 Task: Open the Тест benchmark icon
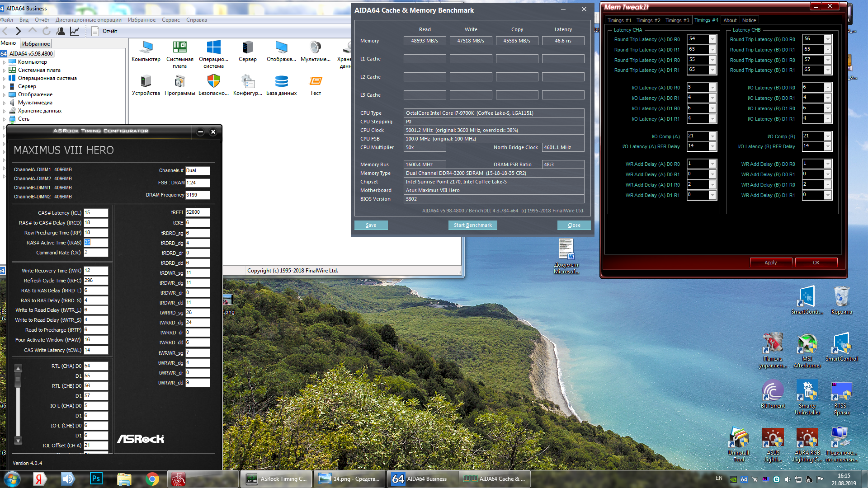[x=316, y=82]
